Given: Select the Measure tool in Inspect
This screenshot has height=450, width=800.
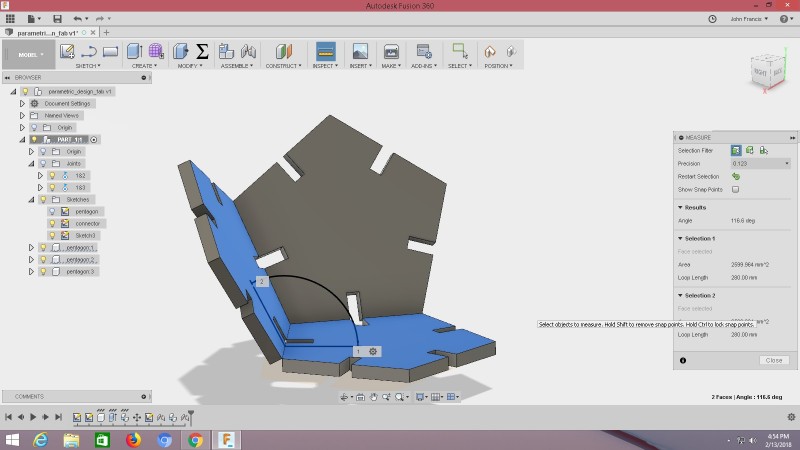Looking at the screenshot, I should click(325, 51).
